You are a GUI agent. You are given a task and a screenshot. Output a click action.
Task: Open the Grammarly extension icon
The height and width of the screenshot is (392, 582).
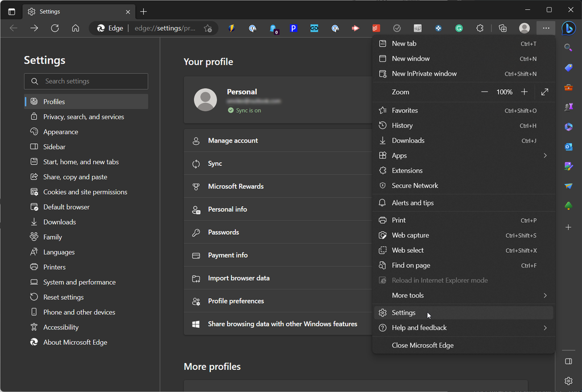(459, 28)
